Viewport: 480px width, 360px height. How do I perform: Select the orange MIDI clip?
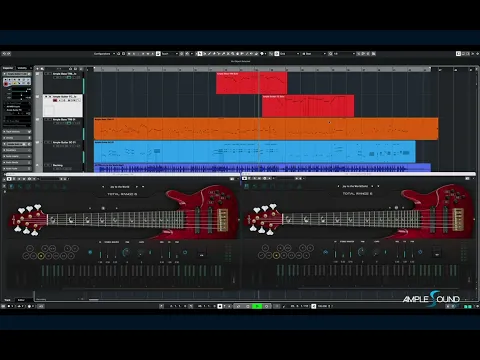coord(266,129)
